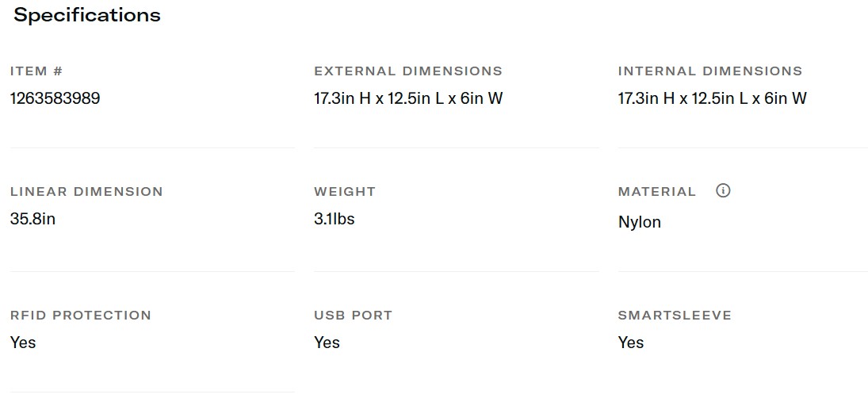Click the Material info icon

tap(722, 191)
